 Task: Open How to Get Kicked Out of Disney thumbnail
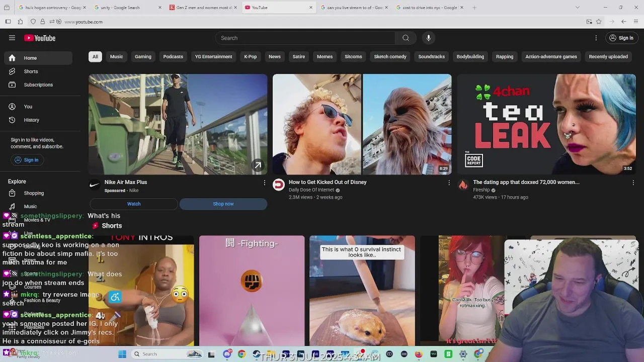pos(362,124)
